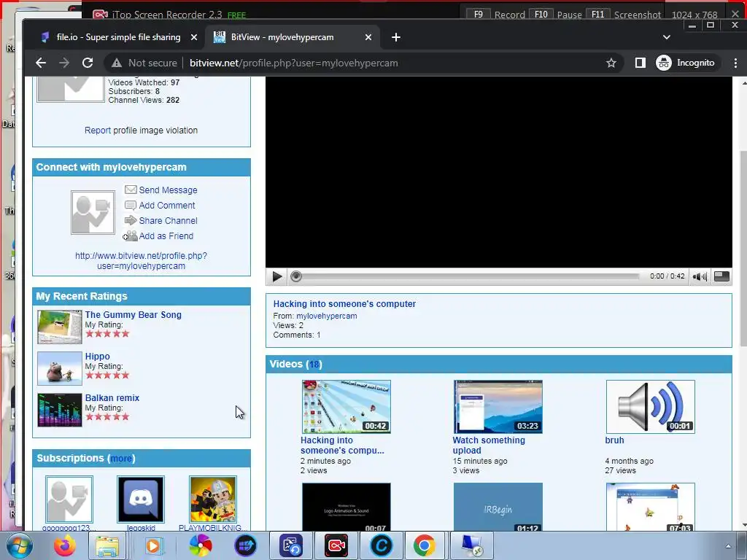Open the goooooog123 subscription avatar
Screen dimensions: 747x560
click(x=69, y=499)
